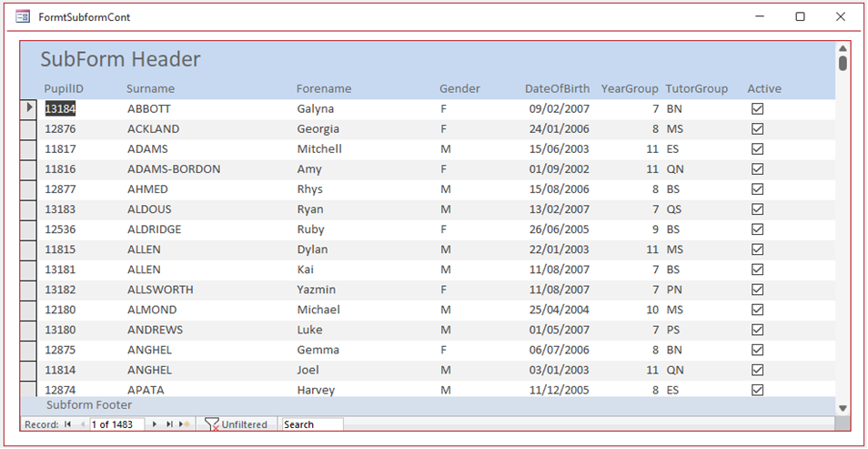Screen dimensions: 868x449
Task: Go to the previous record
Action: click(83, 424)
